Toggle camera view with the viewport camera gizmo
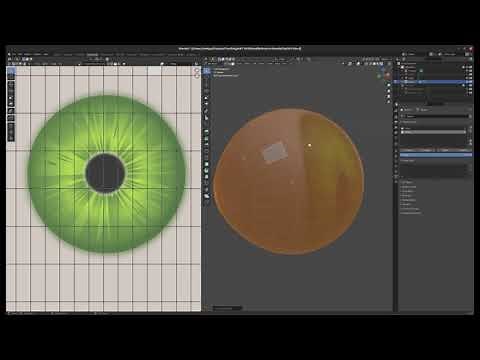The width and height of the screenshot is (480, 360). coord(389,97)
